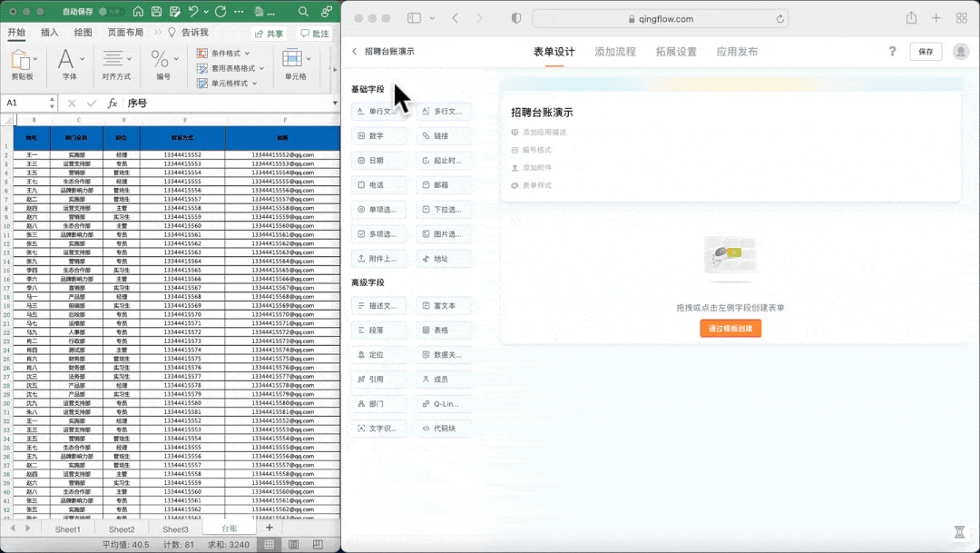Click the 告诉我 lightbulb box
Screen dimensions: 980x553
[188, 33]
